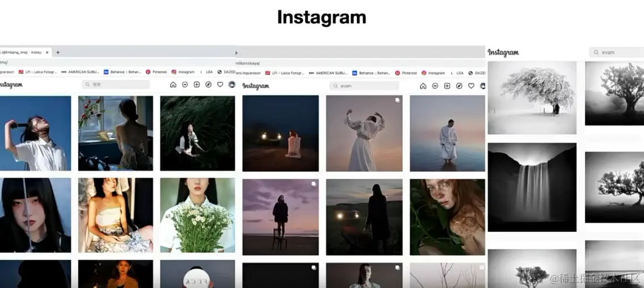Open LGA bookmark in left browser
The height and width of the screenshot is (288, 644).
click(x=207, y=72)
